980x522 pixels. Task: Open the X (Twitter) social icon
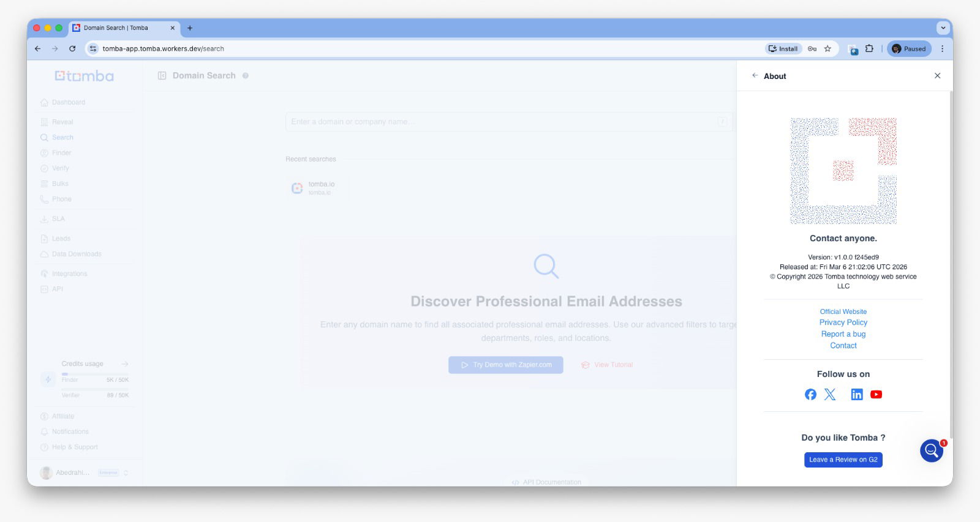(830, 395)
